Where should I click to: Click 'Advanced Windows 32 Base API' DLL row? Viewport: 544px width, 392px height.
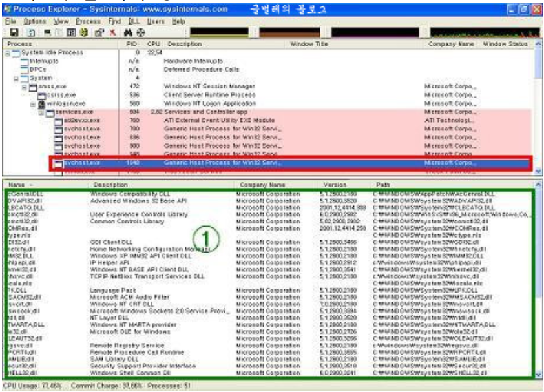point(269,201)
